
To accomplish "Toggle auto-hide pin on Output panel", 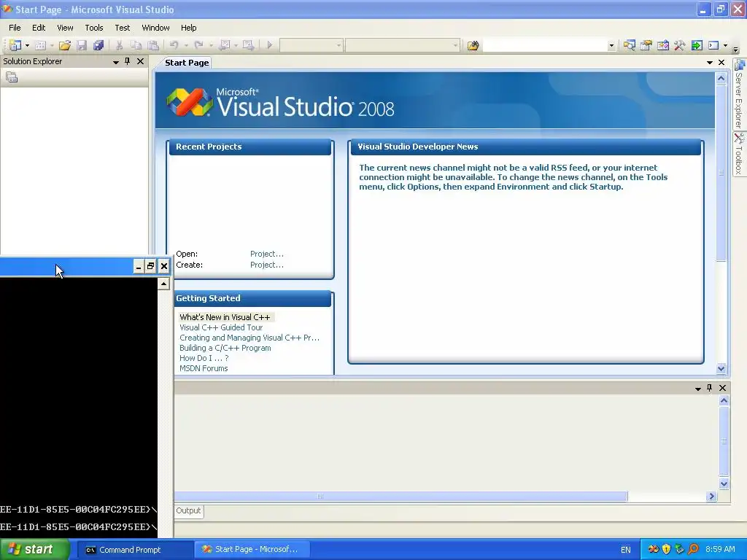I will pyautogui.click(x=709, y=388).
